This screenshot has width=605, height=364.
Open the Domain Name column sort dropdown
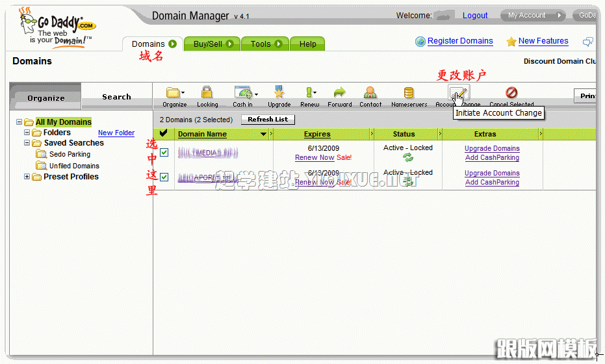click(x=264, y=134)
